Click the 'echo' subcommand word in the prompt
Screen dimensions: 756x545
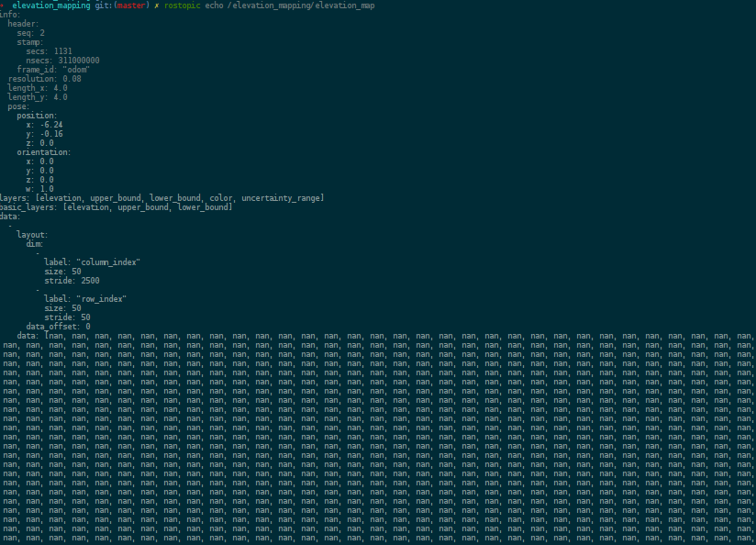point(214,6)
